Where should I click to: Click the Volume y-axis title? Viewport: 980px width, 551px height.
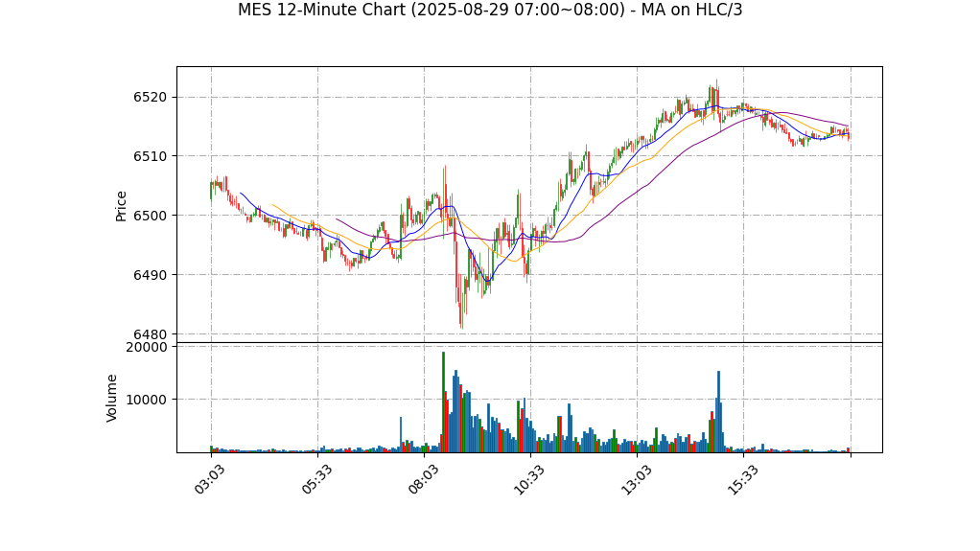tap(112, 398)
